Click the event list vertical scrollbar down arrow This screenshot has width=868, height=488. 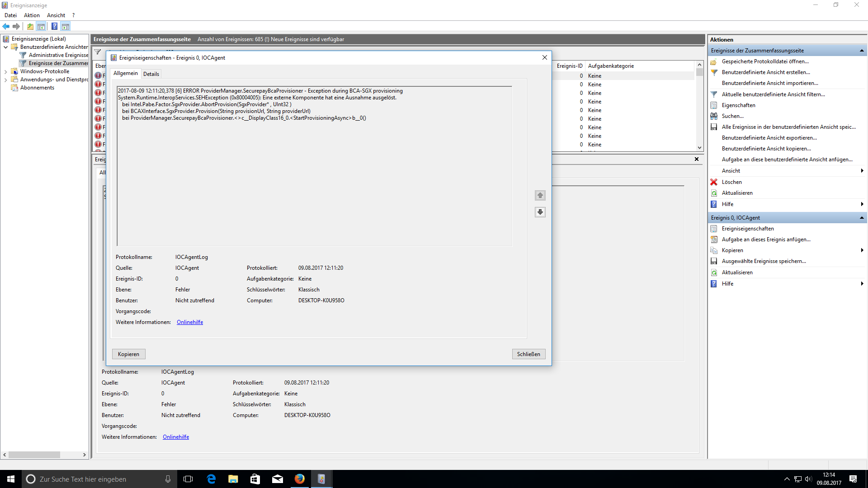click(x=699, y=147)
